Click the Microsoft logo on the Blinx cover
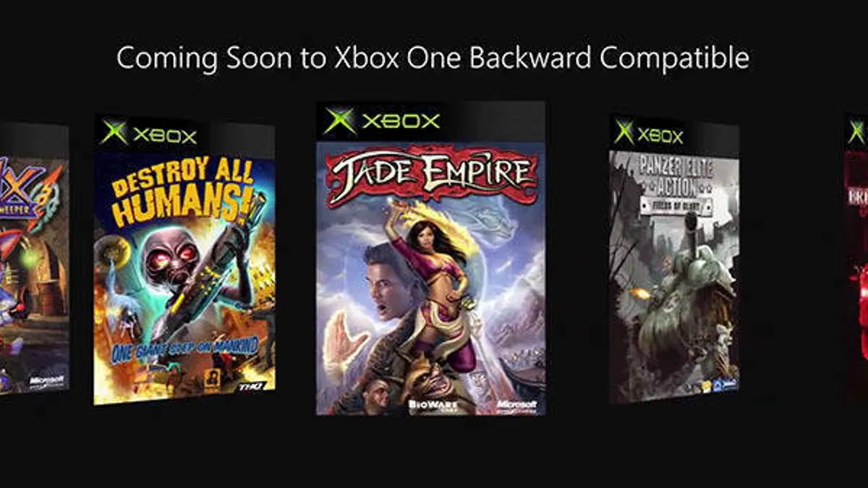Screen dimensions: 868x488 (x=46, y=380)
